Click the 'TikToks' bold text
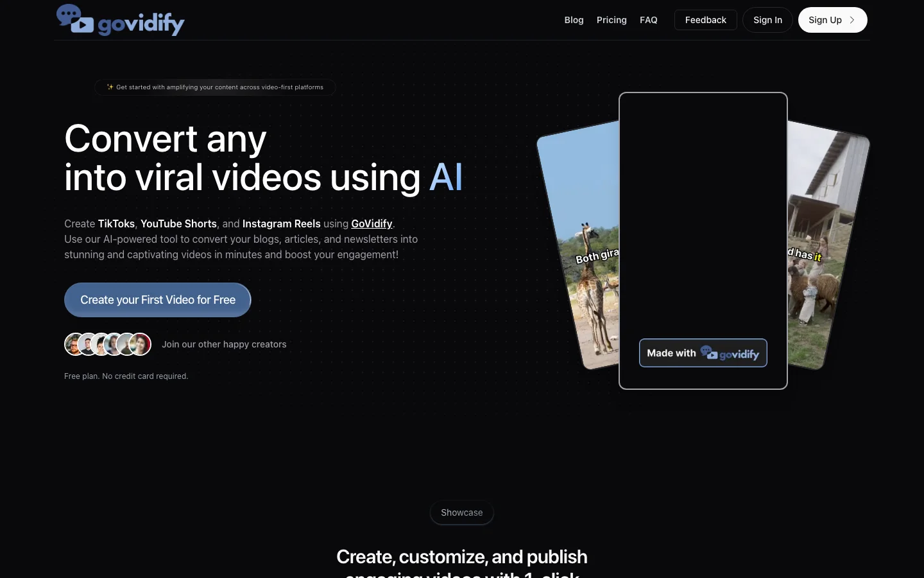Image resolution: width=924 pixels, height=578 pixels. pos(116,223)
